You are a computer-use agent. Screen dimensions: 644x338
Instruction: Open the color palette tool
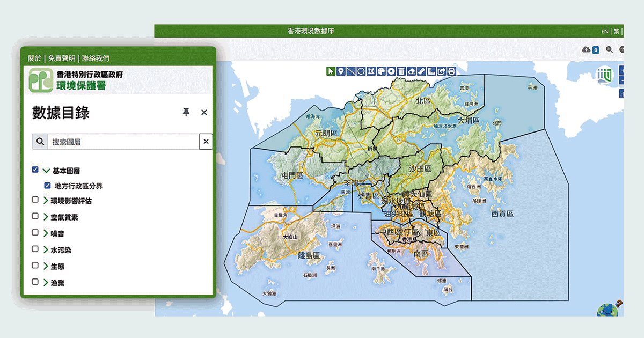[x=381, y=71]
